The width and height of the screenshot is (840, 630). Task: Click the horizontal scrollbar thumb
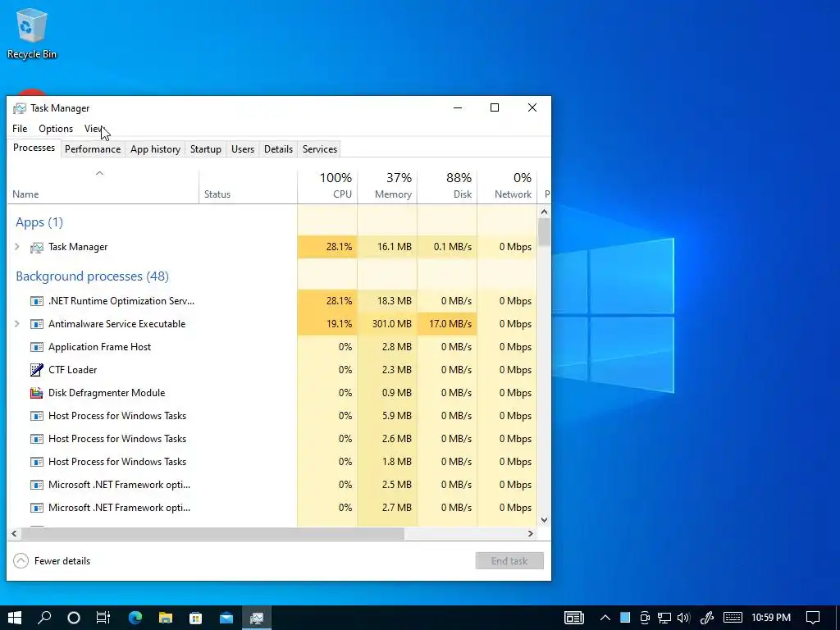[212, 533]
